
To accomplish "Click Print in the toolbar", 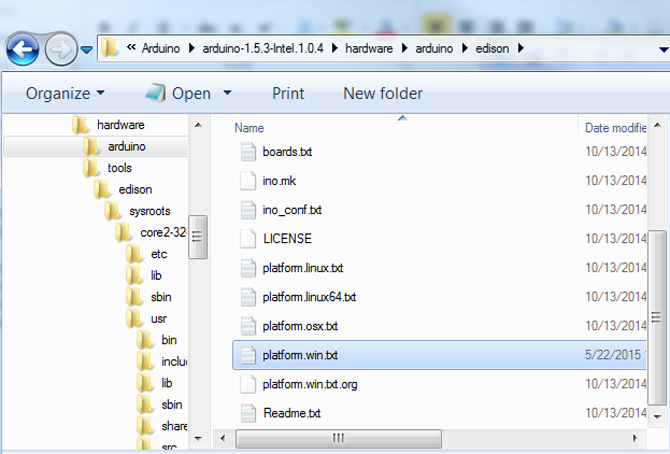I will [288, 93].
